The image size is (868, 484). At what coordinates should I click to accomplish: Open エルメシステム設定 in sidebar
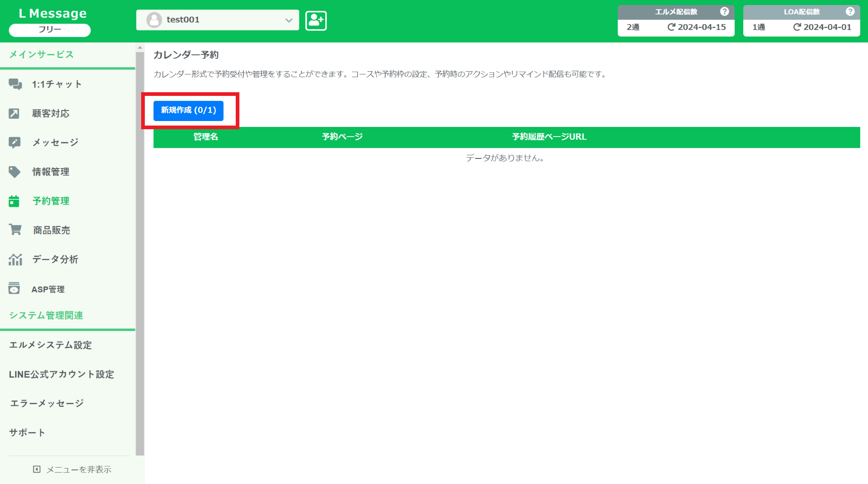click(x=50, y=345)
